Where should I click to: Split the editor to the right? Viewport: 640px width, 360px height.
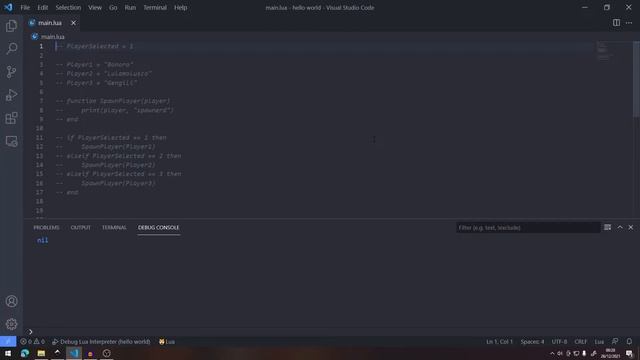click(x=616, y=23)
